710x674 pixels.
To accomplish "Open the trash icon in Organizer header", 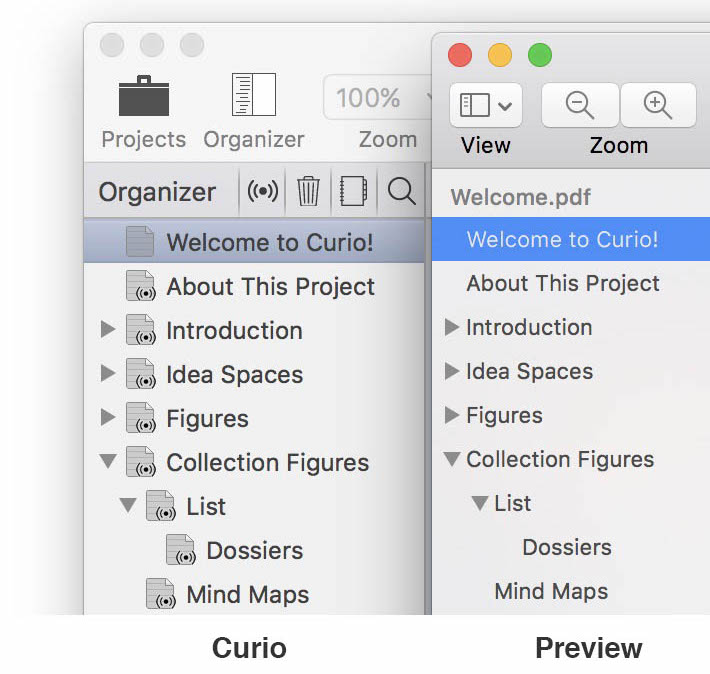I will coord(308,191).
